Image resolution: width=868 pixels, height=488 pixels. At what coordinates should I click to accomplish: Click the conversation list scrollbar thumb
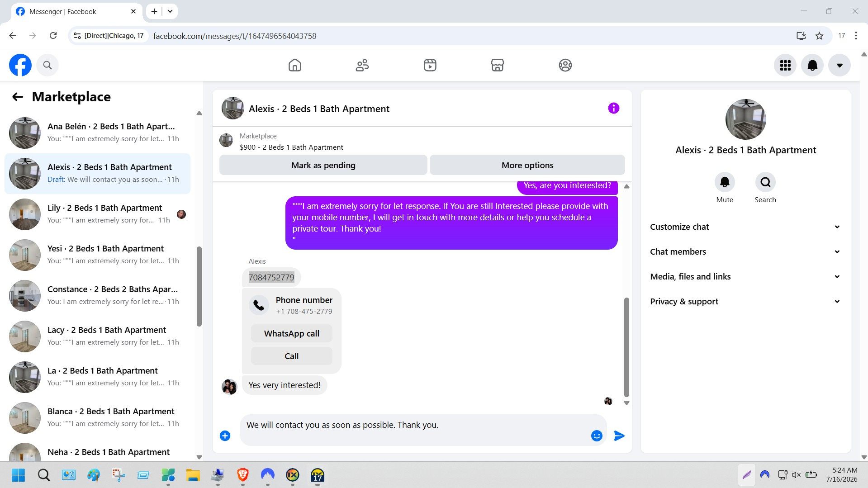[199, 286]
